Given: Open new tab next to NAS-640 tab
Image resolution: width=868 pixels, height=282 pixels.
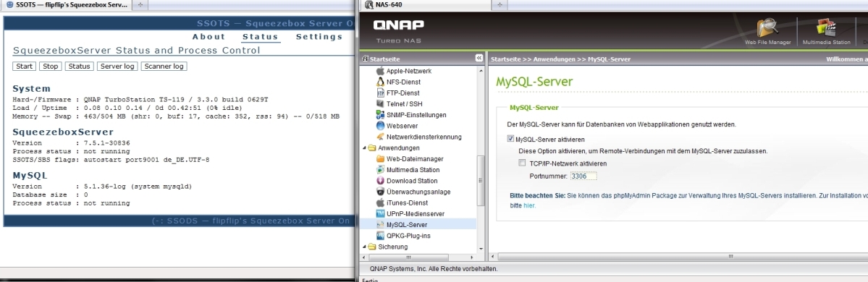Looking at the screenshot, I should [500, 4].
